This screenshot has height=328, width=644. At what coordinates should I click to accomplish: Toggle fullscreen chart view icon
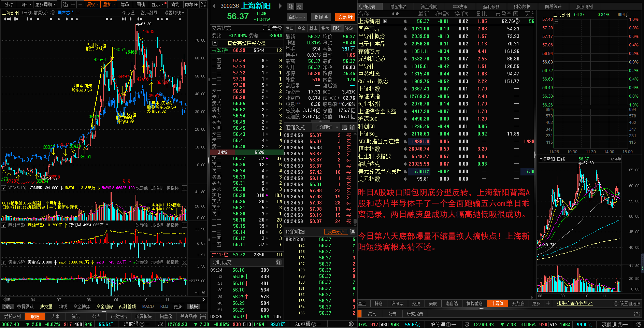203,4
